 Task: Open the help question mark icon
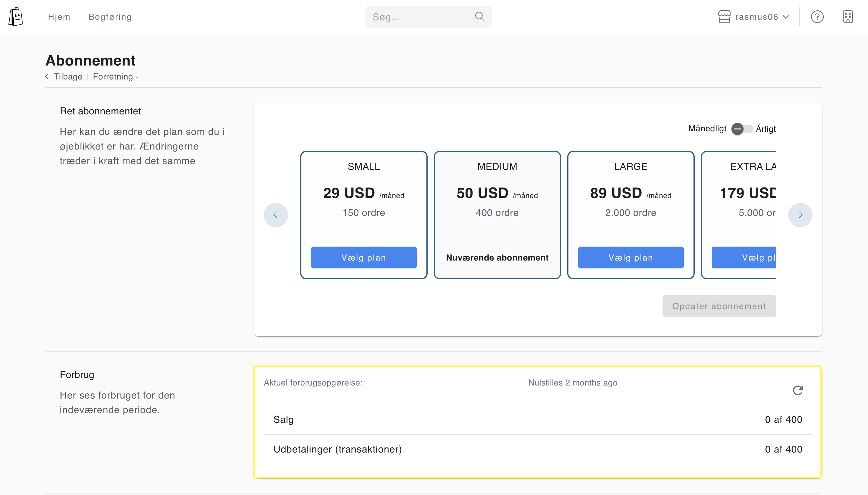tap(817, 17)
